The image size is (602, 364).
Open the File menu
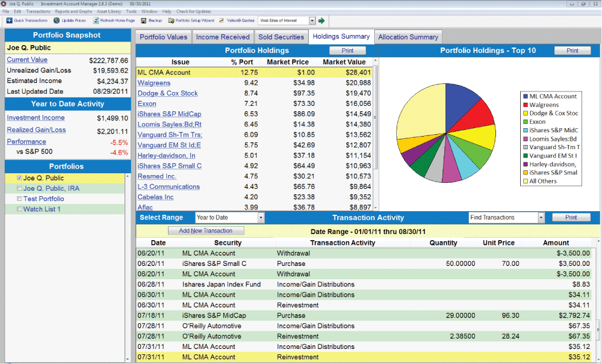tap(6, 11)
